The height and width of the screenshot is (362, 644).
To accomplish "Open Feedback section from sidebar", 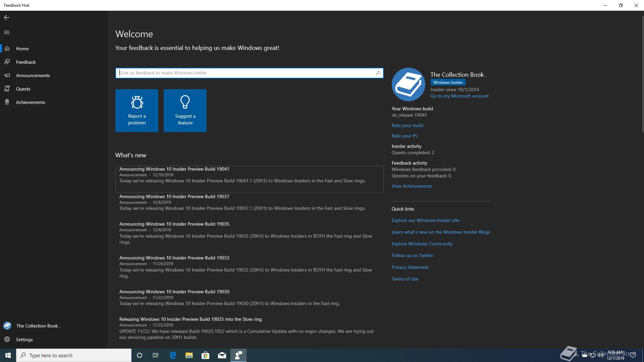I will (x=25, y=62).
